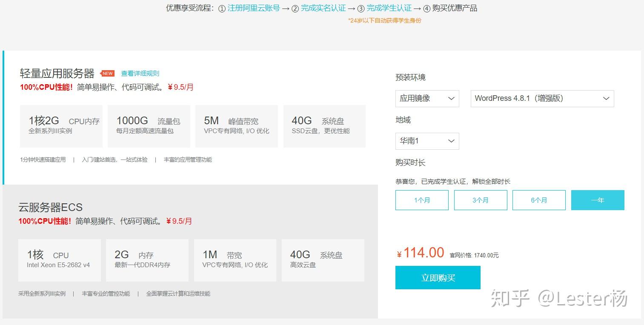Open the 应用镜像 dropdown
This screenshot has width=644, height=325.
pos(427,98)
